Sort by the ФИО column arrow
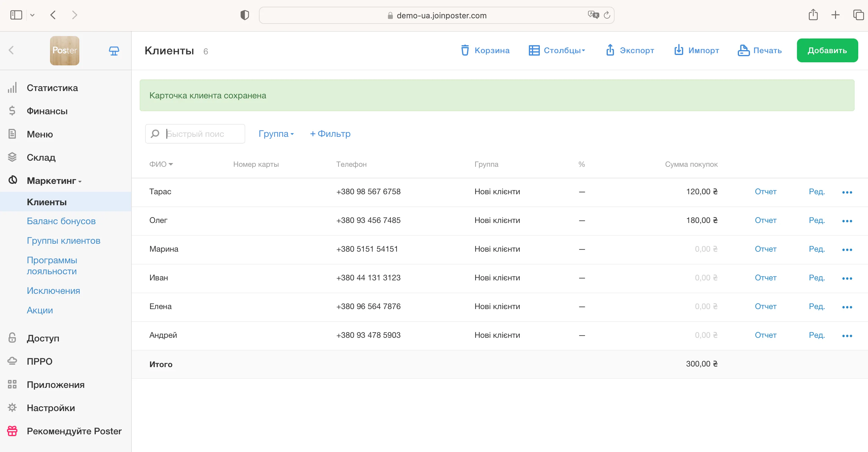 170,164
